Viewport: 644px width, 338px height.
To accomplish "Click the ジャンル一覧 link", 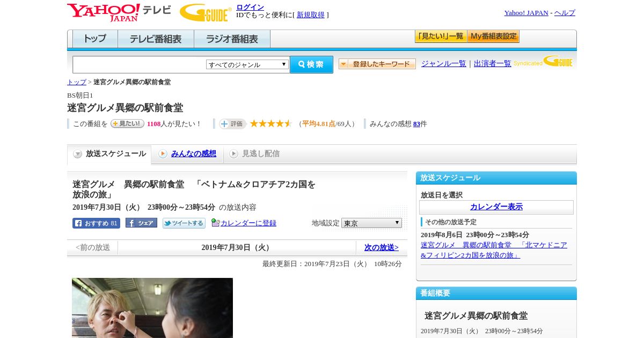I will pos(444,63).
